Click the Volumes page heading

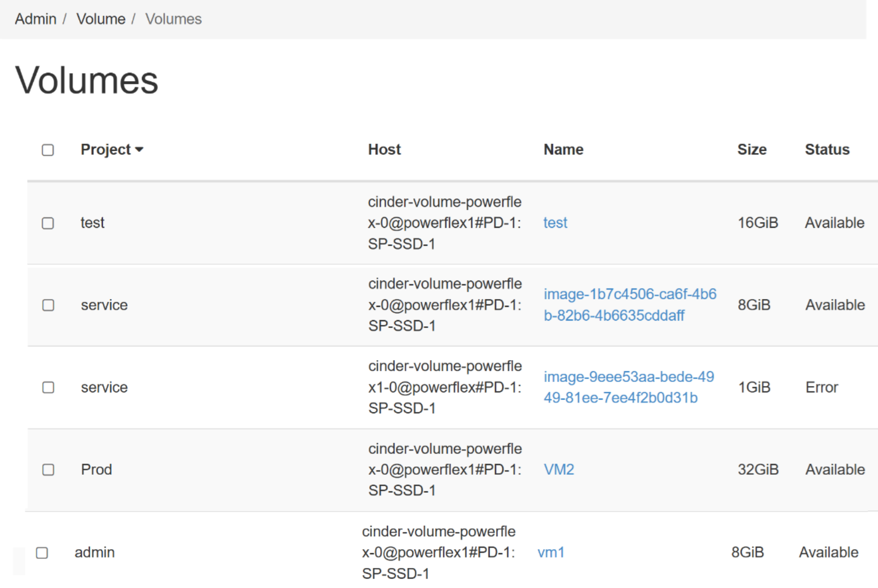pyautogui.click(x=87, y=80)
